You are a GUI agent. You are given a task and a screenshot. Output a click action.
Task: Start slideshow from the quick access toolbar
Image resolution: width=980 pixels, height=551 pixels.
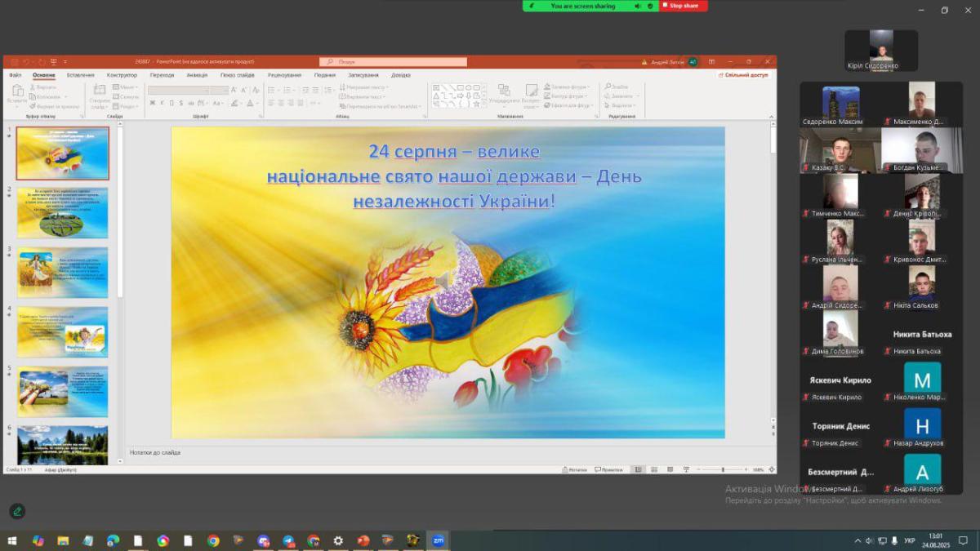(x=53, y=62)
